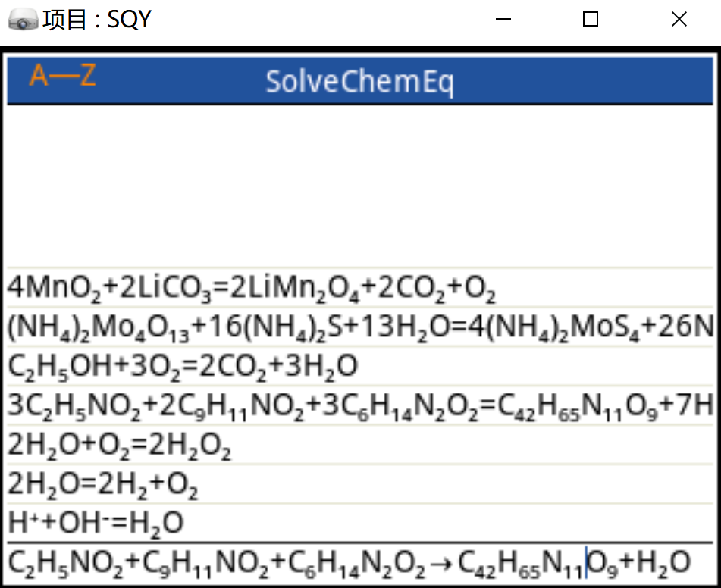Click the +H2O end of the input equation
721x588 pixels.
655,564
